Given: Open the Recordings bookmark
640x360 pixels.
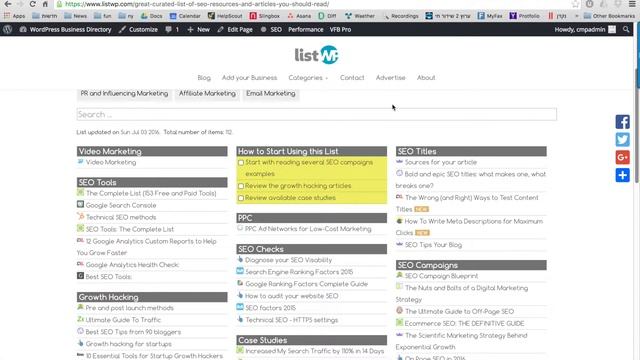Looking at the screenshot, I should pos(401,16).
